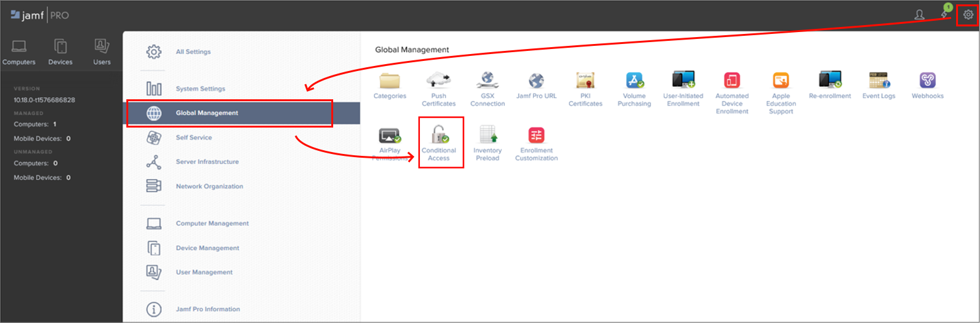Go to Users section
980x323 pixels.
(102, 52)
